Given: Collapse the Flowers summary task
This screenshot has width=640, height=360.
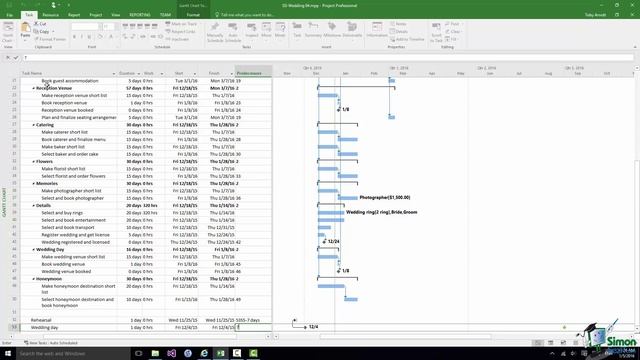Looking at the screenshot, I should coord(33,162).
